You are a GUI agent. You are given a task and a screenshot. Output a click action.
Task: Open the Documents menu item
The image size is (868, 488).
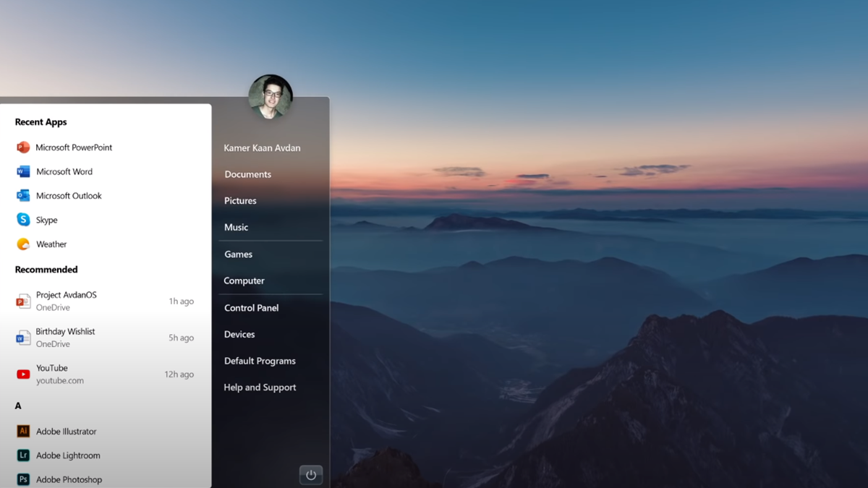pos(247,174)
